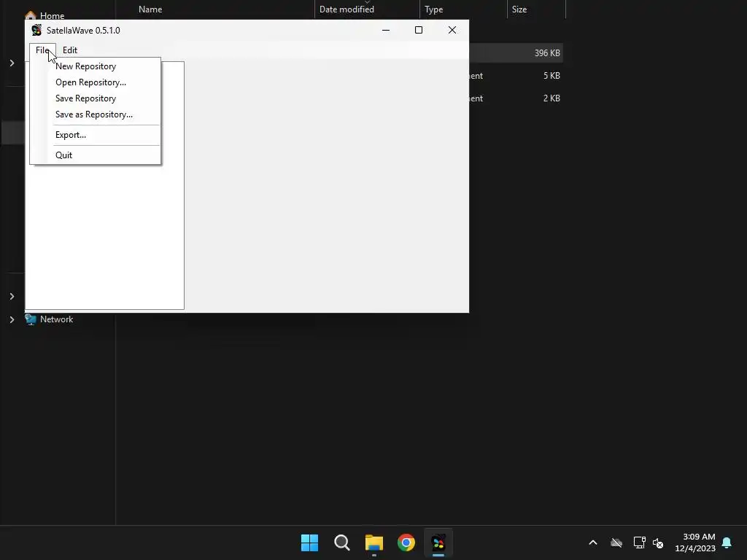Select the 396 KB file row
The width and height of the screenshot is (747, 560).
pyautogui.click(x=516, y=52)
